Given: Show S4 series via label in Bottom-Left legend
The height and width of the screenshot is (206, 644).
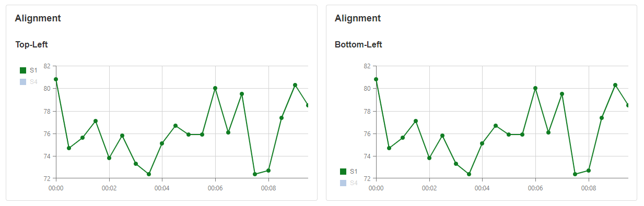Looking at the screenshot, I should pos(354,183).
